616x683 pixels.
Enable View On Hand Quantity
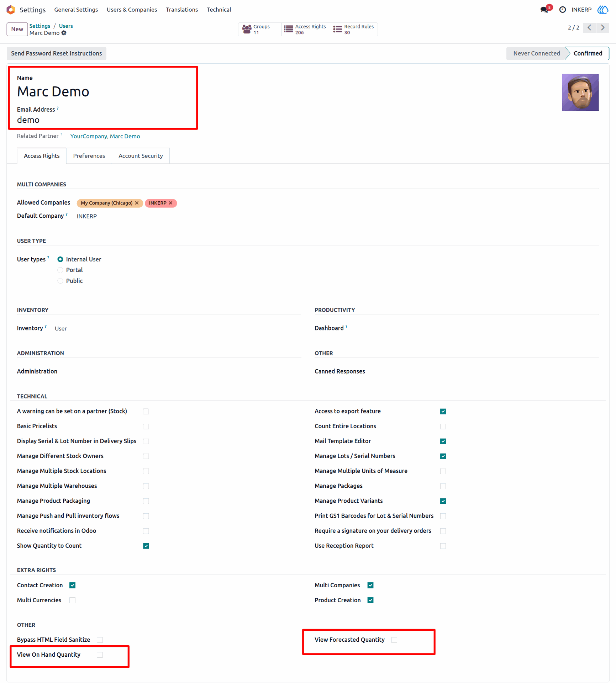click(100, 655)
